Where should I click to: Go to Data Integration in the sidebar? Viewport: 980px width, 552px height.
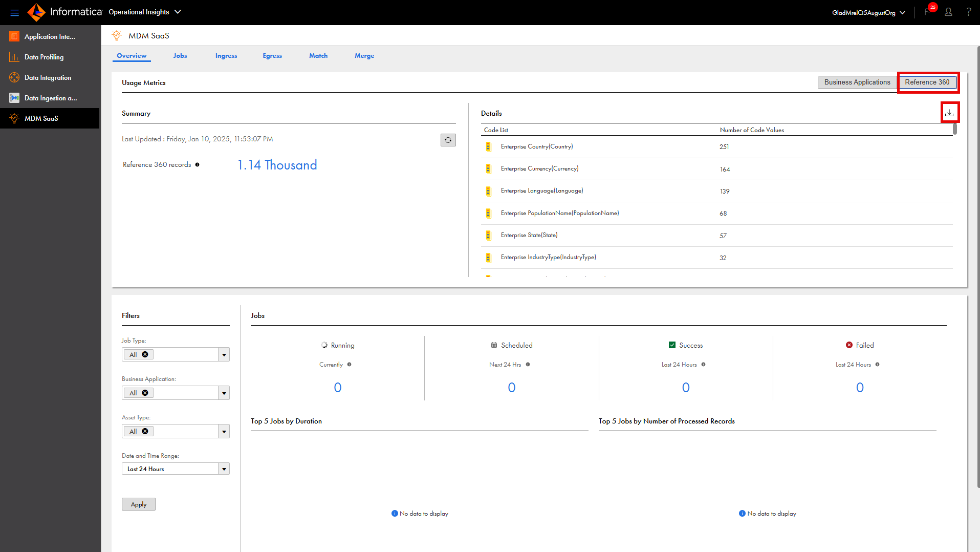tap(50, 77)
